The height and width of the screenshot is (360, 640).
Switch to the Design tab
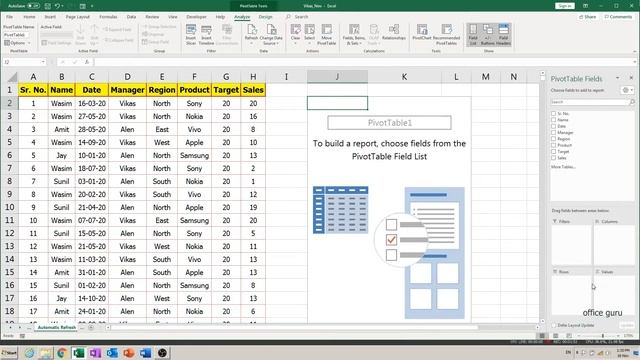[265, 17]
